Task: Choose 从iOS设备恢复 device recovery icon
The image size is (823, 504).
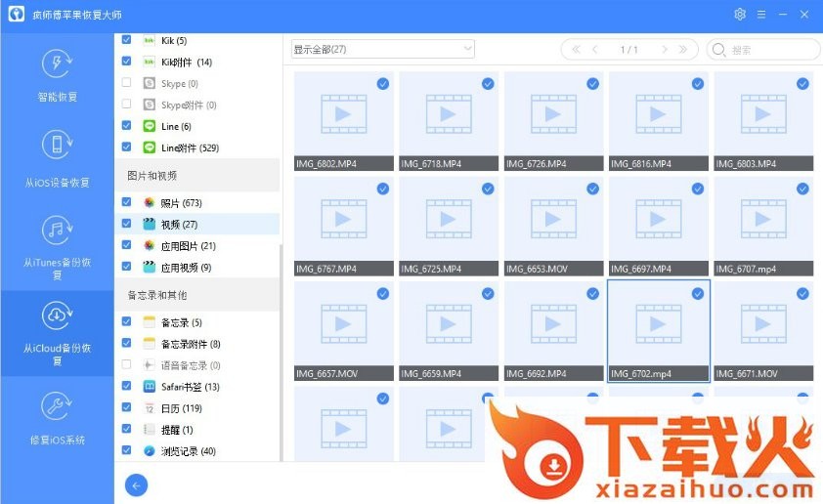Action: (x=57, y=146)
